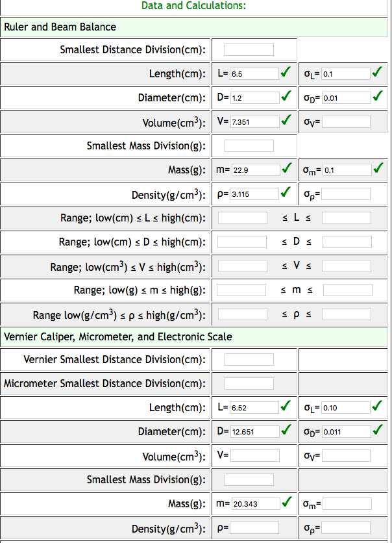
Task: Click the low range field for density ρ
Action: 243,313
